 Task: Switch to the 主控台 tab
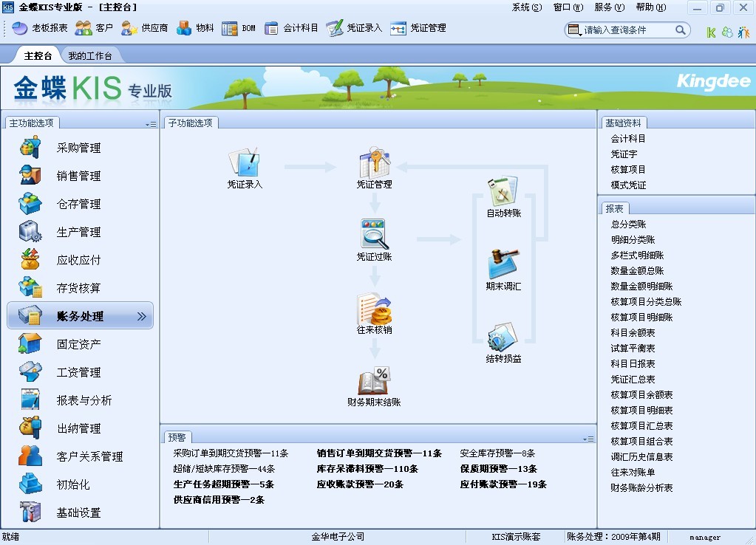coord(38,56)
